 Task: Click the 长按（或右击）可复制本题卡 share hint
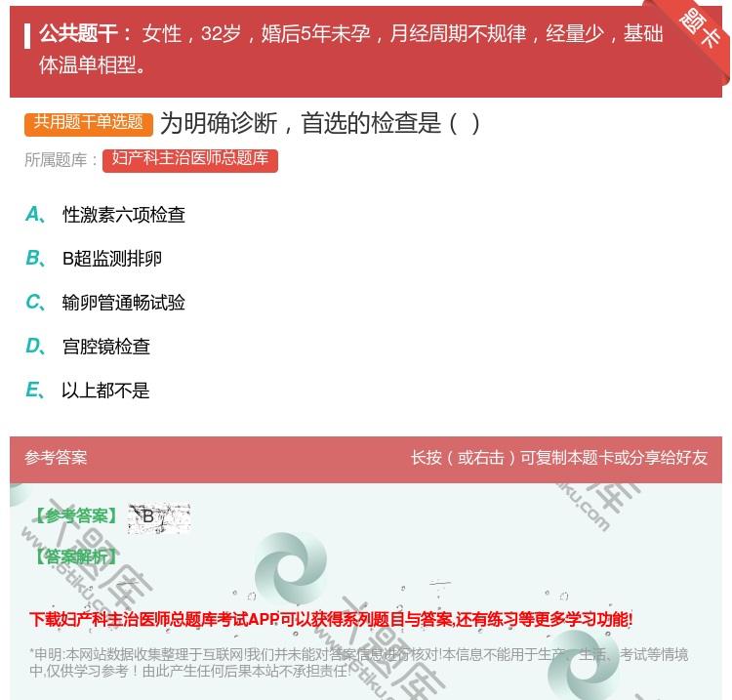point(559,458)
